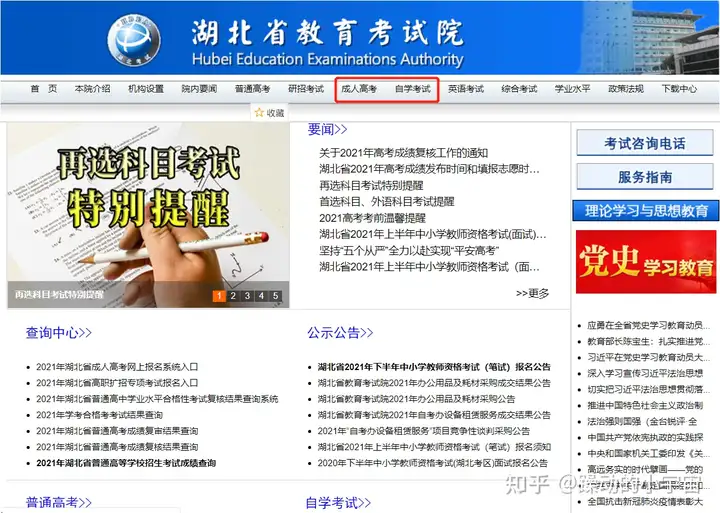
Task: Open 2021年湖北省普通高考成绩复核结果查询
Action: [x=117, y=447]
